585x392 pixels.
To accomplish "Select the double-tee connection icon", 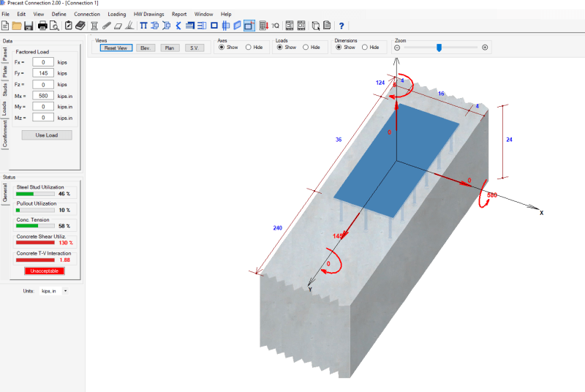I will click(x=143, y=26).
